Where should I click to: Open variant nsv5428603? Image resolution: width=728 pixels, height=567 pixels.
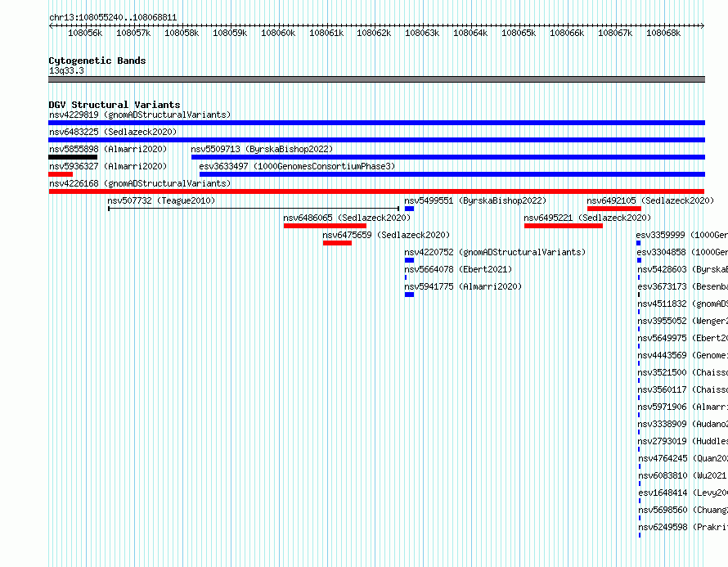tap(682, 269)
